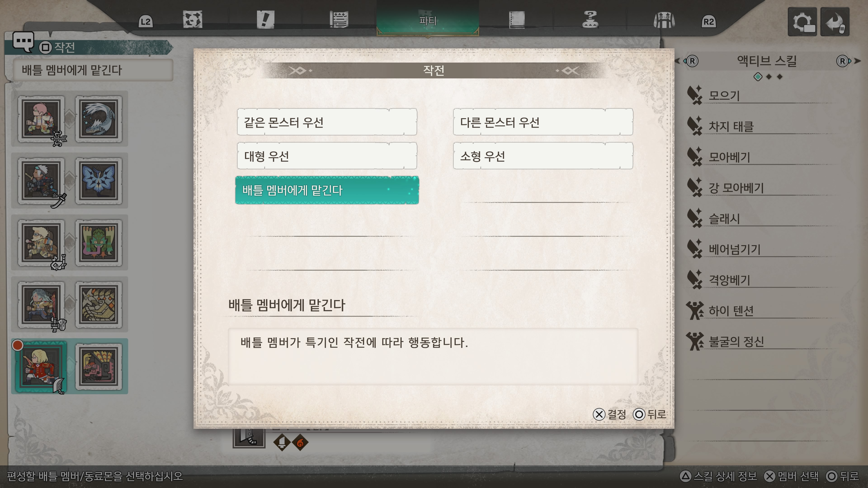Open the exclamation mark quest tab
This screenshot has height=488, width=868.
(265, 19)
